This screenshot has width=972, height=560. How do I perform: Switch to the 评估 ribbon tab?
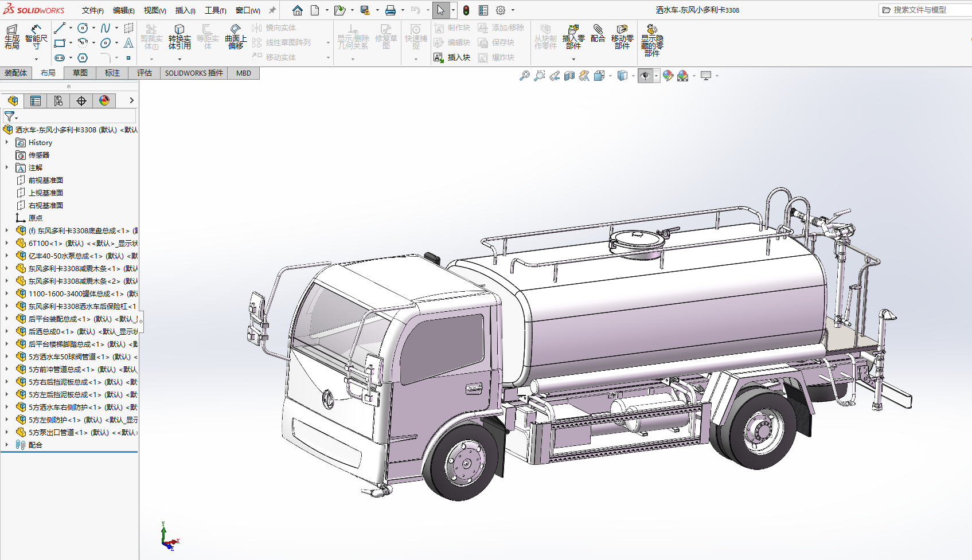click(x=145, y=73)
